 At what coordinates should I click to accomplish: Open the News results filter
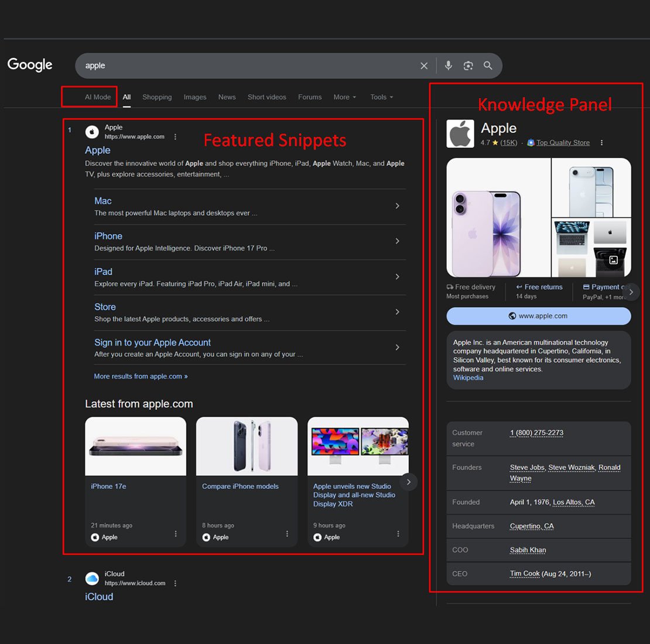pos(227,97)
